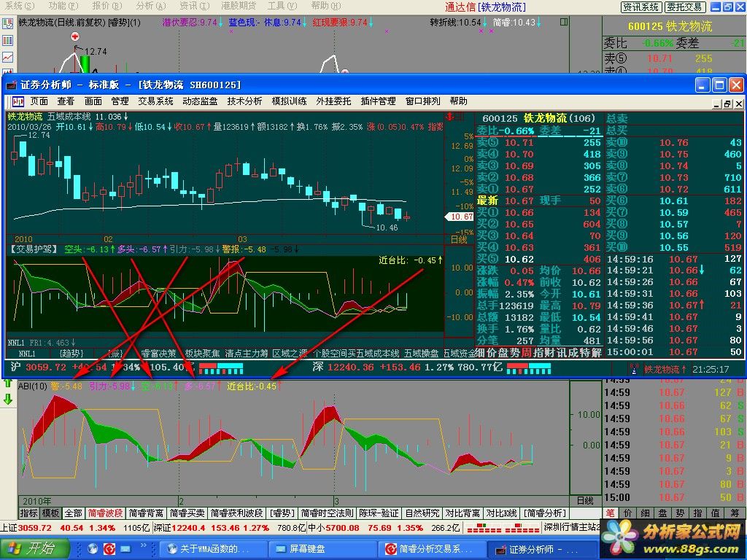747x560 pixels.
Task: Select 全部 indicator tab
Action: [74, 513]
